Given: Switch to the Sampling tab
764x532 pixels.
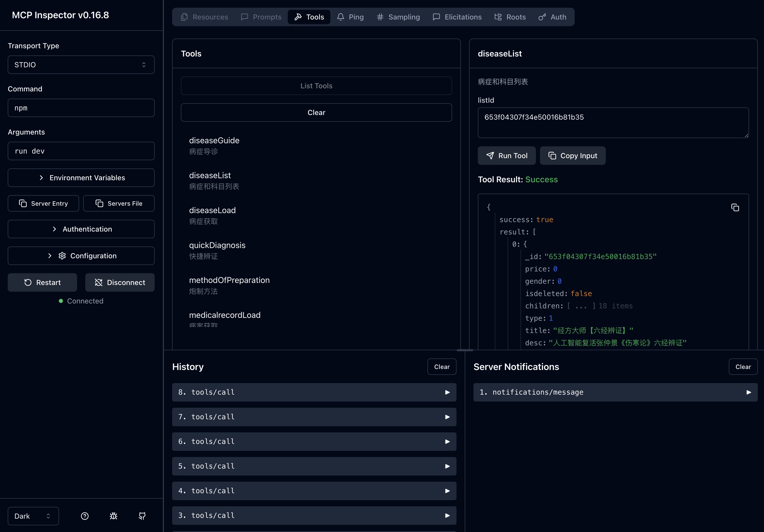Looking at the screenshot, I should pyautogui.click(x=398, y=17).
